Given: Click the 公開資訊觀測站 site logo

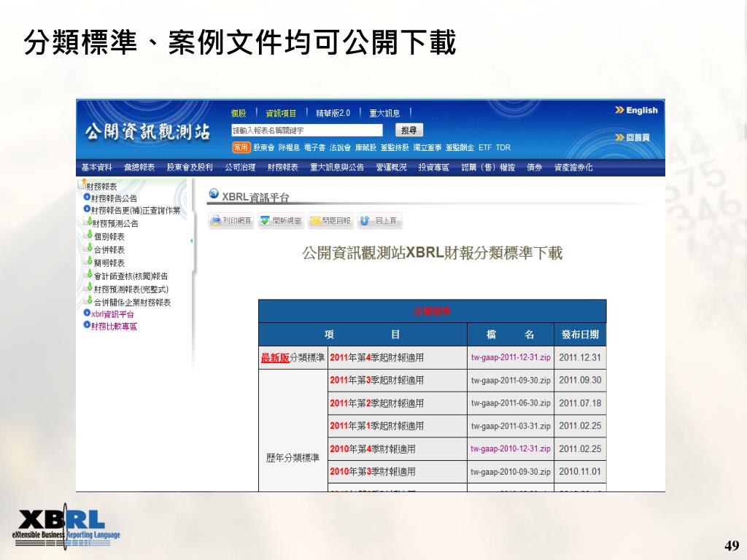Looking at the screenshot, I should pos(147,131).
